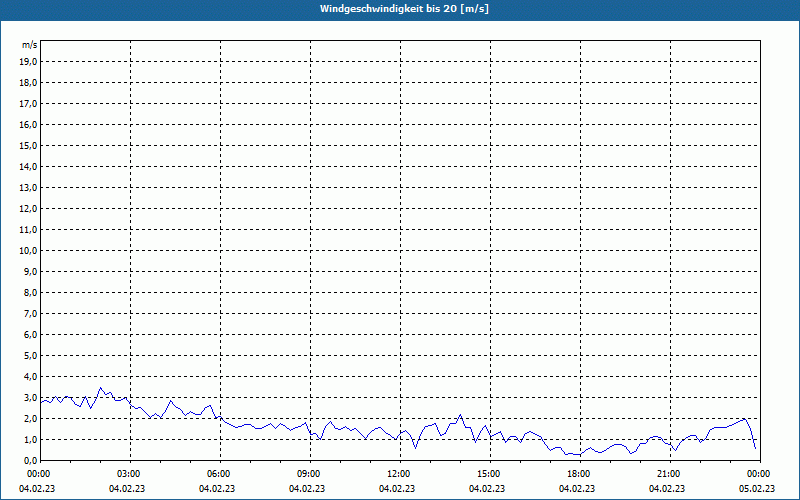Click the '06:00' time axis label

point(220,474)
